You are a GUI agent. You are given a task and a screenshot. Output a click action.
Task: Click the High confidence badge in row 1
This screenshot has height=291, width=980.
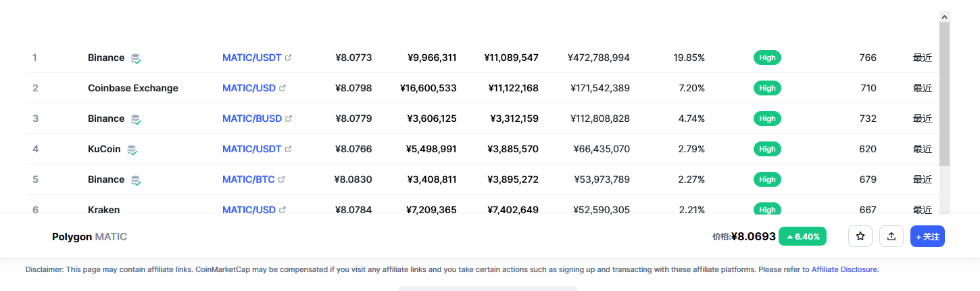[767, 58]
